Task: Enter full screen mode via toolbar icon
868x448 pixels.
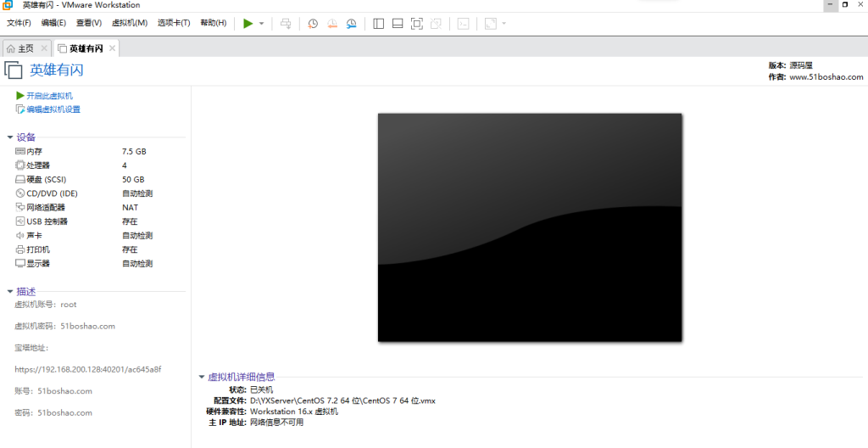Action: 416,23
